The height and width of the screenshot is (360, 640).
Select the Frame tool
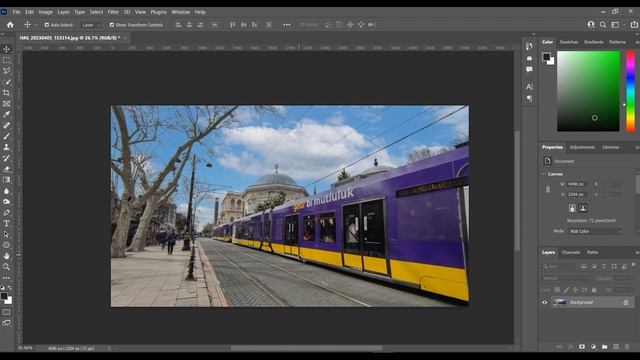(7, 104)
